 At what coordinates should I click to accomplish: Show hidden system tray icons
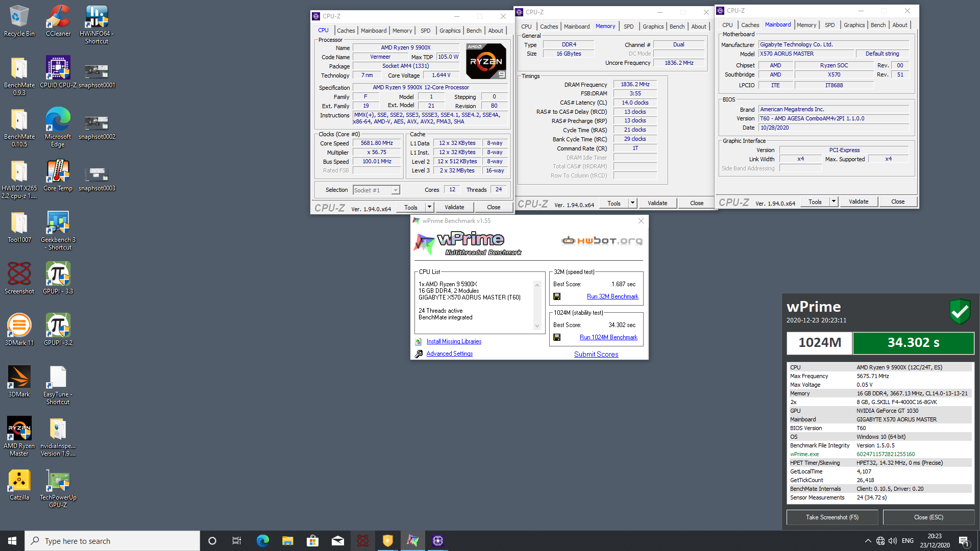tap(868, 541)
